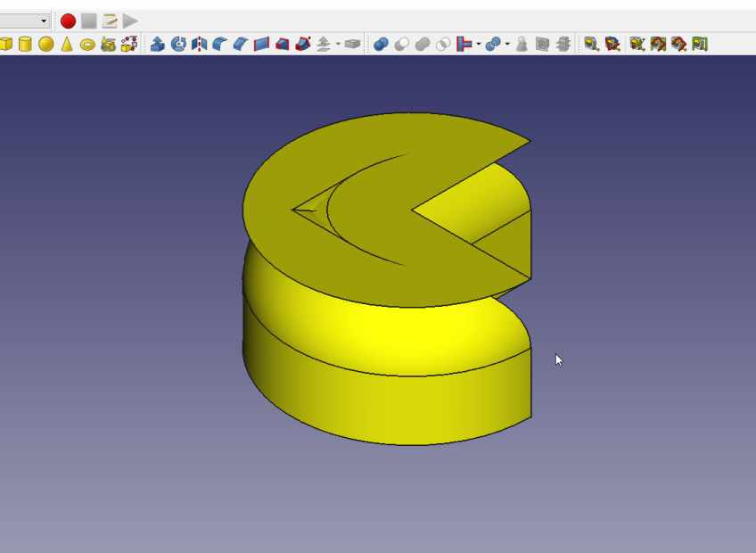Select the Cross-sections tool
Screen dimensions: 756x553
coord(563,45)
